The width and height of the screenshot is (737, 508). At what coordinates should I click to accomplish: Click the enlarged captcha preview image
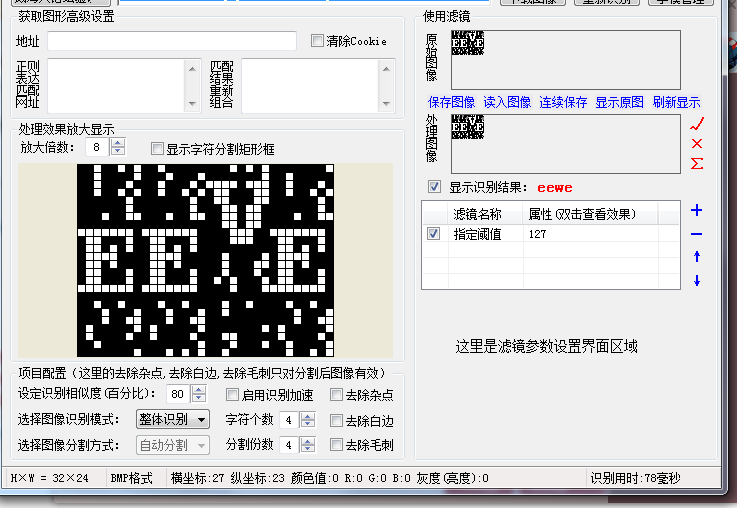point(205,260)
